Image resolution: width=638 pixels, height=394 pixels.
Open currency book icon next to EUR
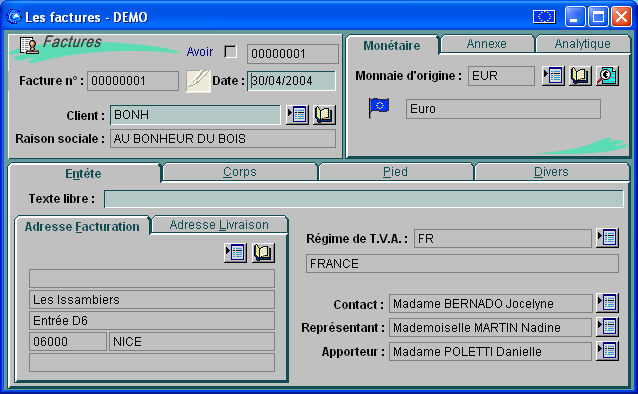580,76
